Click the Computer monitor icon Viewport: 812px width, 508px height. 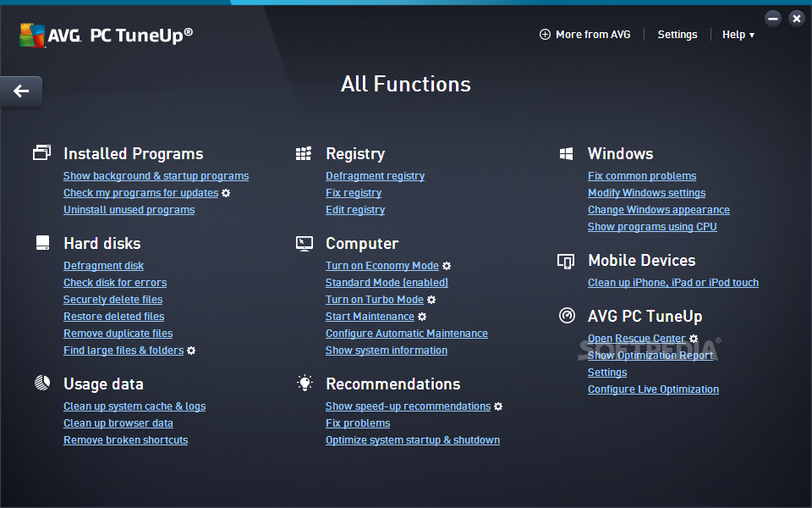(x=304, y=243)
